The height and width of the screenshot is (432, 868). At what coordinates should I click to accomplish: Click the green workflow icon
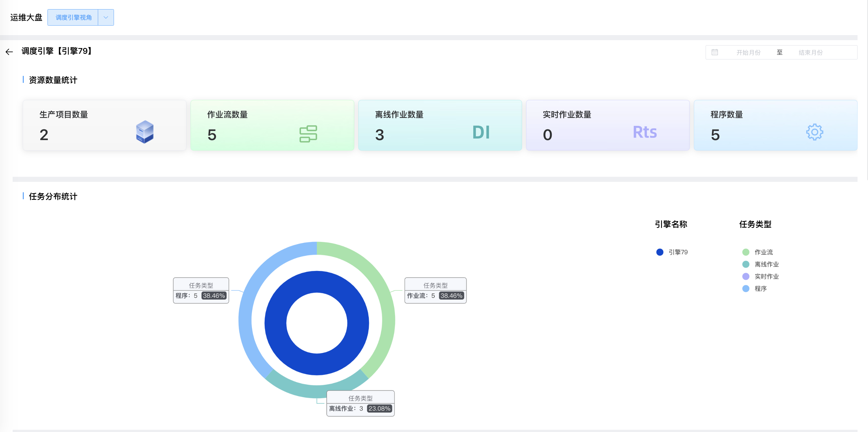point(308,134)
